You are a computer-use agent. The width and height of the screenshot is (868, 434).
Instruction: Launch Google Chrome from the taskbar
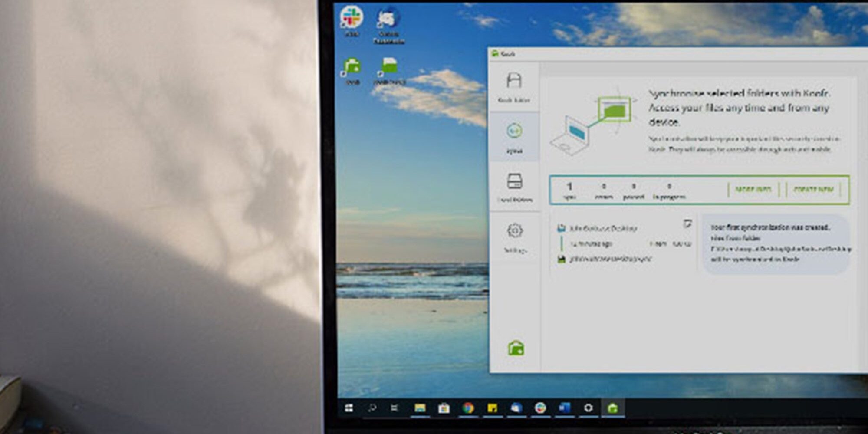coord(468,408)
